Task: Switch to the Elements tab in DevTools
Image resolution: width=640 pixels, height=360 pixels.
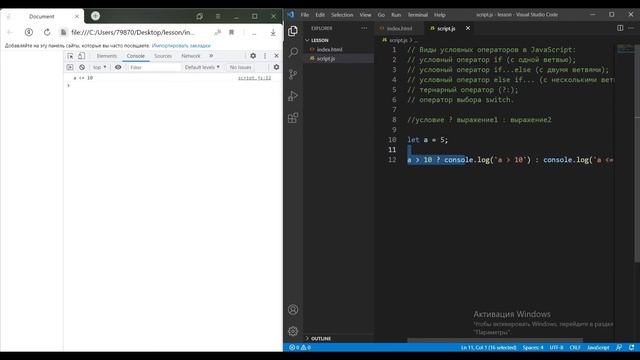Action: pos(107,56)
